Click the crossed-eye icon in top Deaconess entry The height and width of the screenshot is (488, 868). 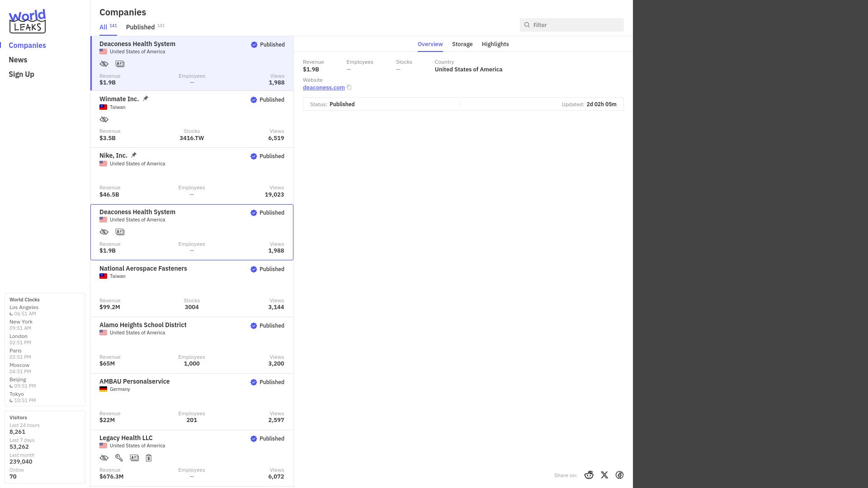pos(104,64)
